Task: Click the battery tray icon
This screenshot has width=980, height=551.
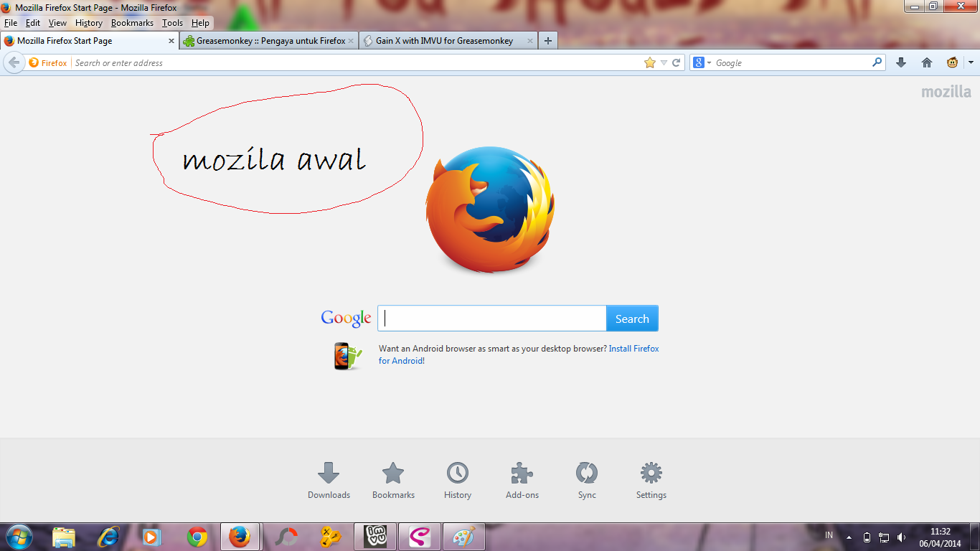Action: [867, 537]
